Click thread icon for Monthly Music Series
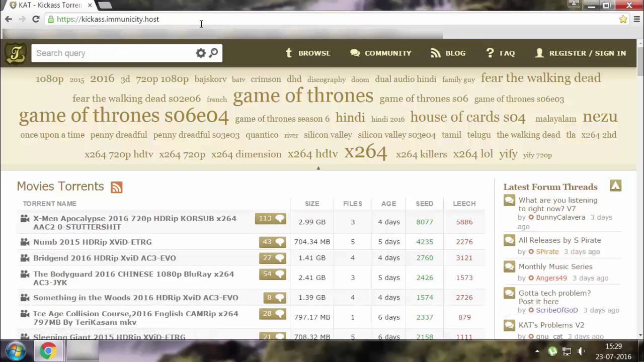644x362 pixels. tap(509, 267)
